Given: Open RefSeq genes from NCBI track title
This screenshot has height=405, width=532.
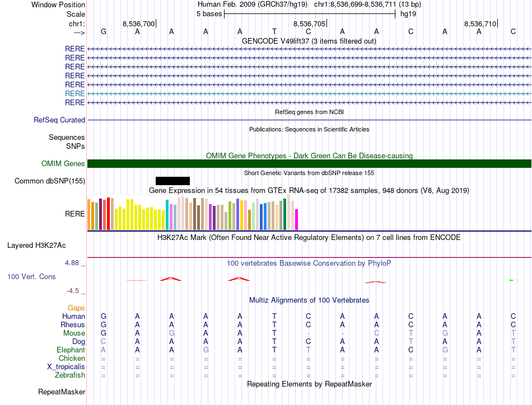Looking at the screenshot, I should point(309,112).
